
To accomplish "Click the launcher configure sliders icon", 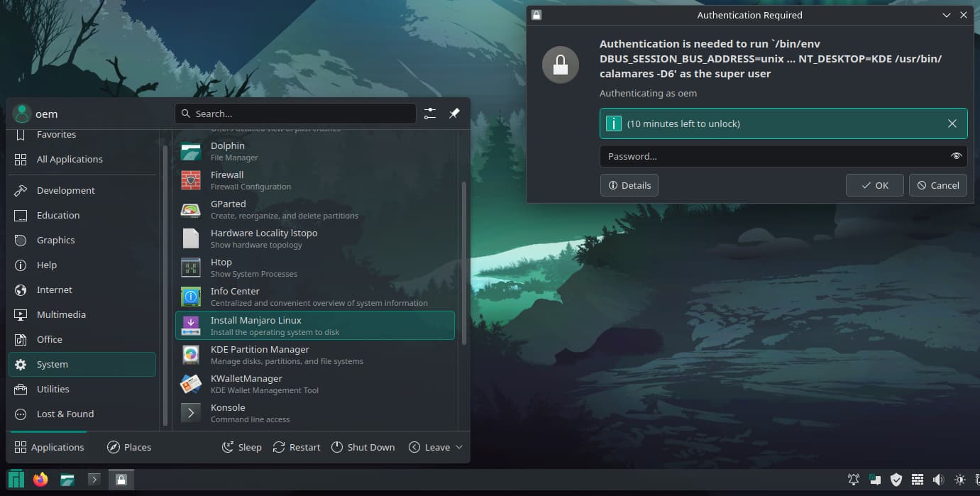I will [430, 114].
